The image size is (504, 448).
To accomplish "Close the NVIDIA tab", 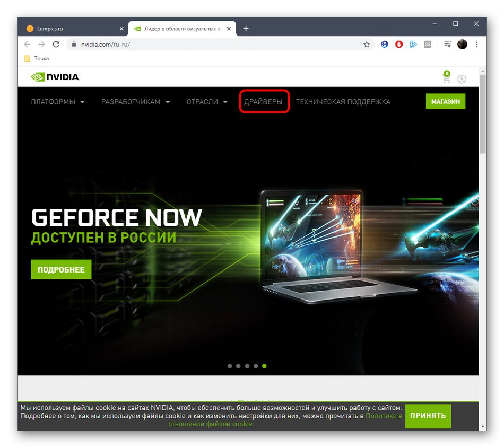I will (229, 29).
